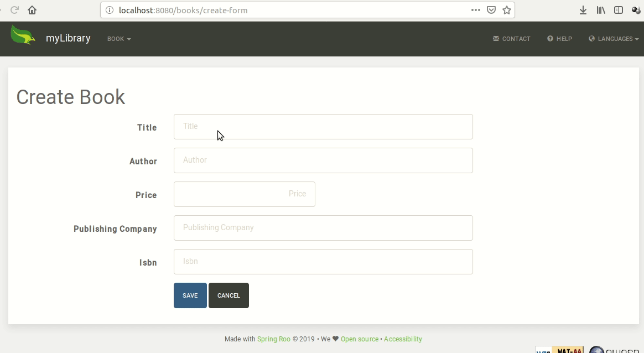This screenshot has width=644, height=353.
Task: Click the Firefox Library icon in the toolbar
Action: 601,9
